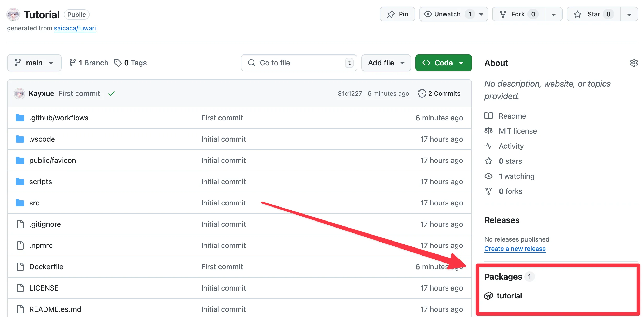Toggle Unwatch for this repository
The image size is (644, 317).
click(448, 14)
